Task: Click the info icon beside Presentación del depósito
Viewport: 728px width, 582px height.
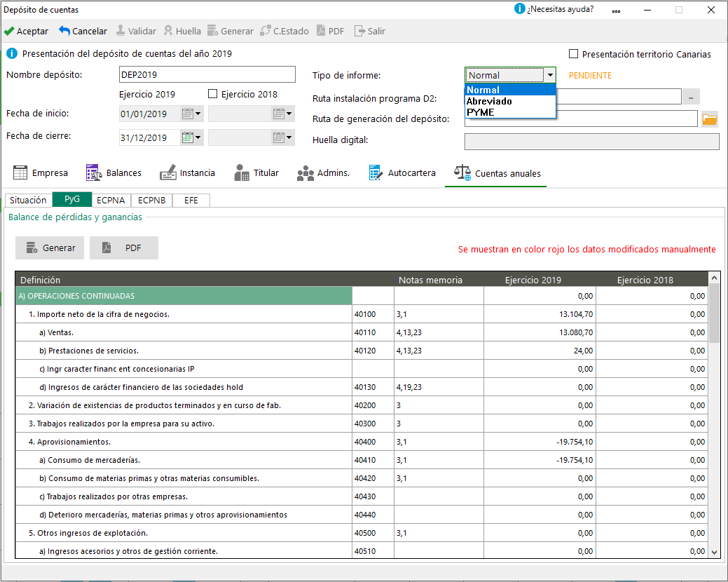Action: coord(12,53)
